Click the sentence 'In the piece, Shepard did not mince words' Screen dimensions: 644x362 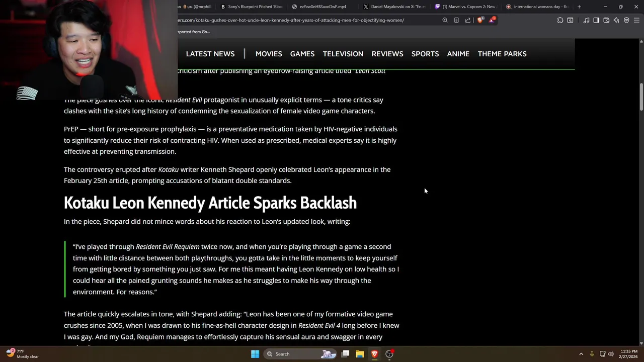click(207, 222)
